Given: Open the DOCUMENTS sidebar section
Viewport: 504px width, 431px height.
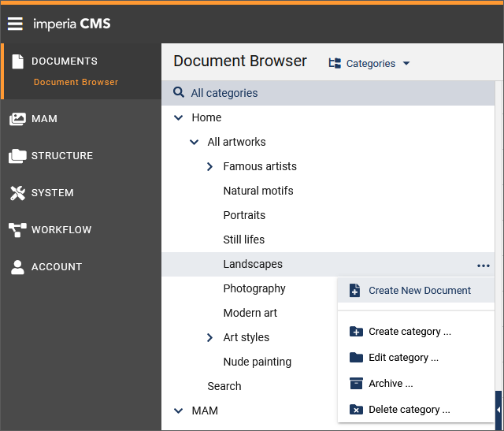Looking at the screenshot, I should [65, 61].
